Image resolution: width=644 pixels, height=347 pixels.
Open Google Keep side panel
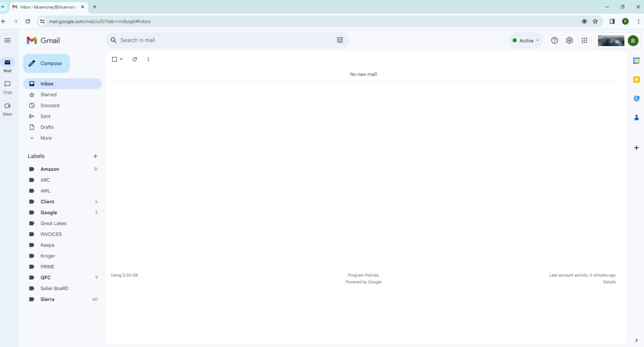pyautogui.click(x=636, y=80)
